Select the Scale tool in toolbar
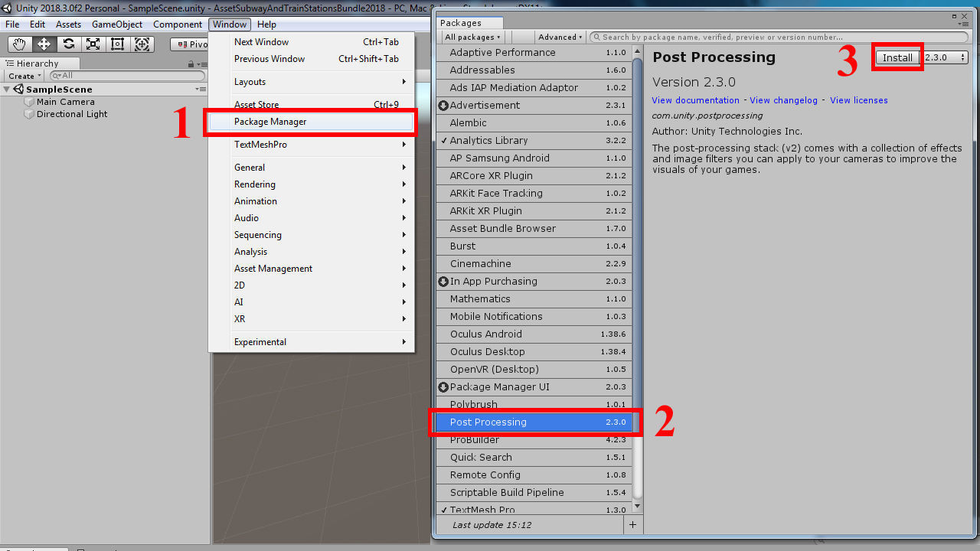Screen dimensions: 980x551 point(93,44)
